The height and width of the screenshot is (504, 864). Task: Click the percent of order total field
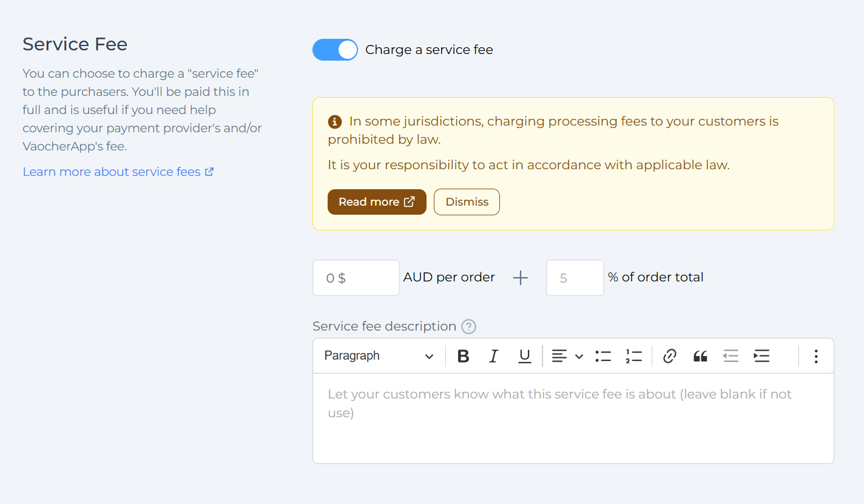pyautogui.click(x=575, y=278)
